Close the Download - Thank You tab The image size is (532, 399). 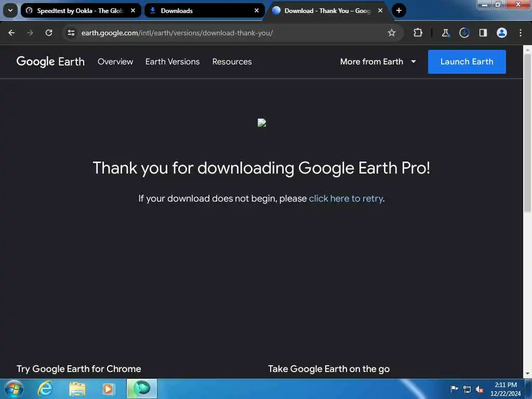click(x=380, y=10)
